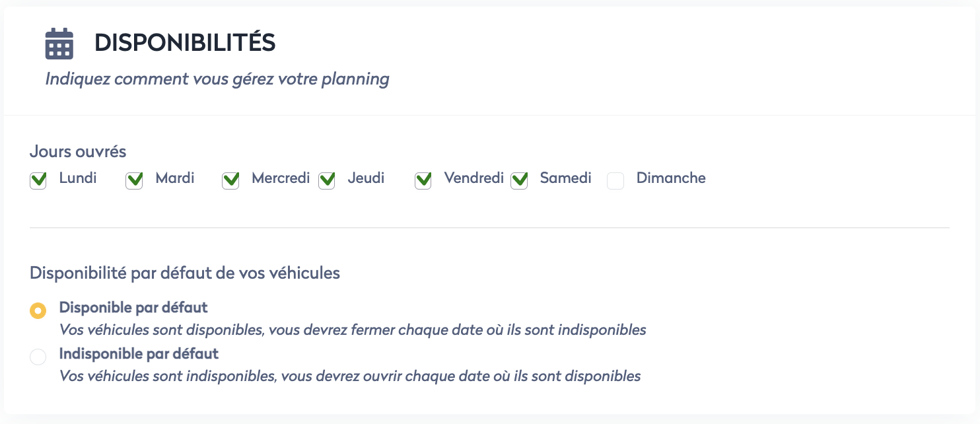Viewport: 980px width, 424px height.
Task: Click 'Disponibilité par défaut de vos véhicules' heading
Action: (x=185, y=273)
